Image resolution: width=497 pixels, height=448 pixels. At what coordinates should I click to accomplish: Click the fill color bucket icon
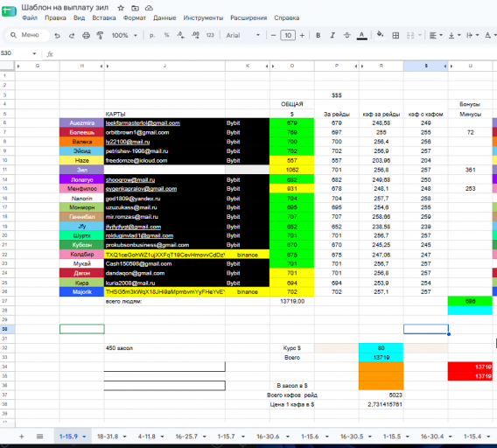coord(380,34)
